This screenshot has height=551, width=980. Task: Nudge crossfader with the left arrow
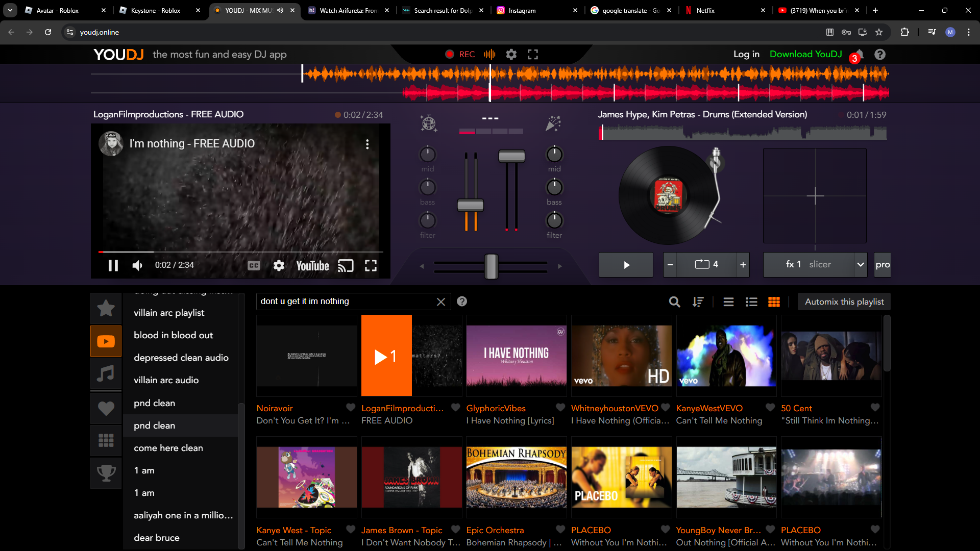click(422, 266)
